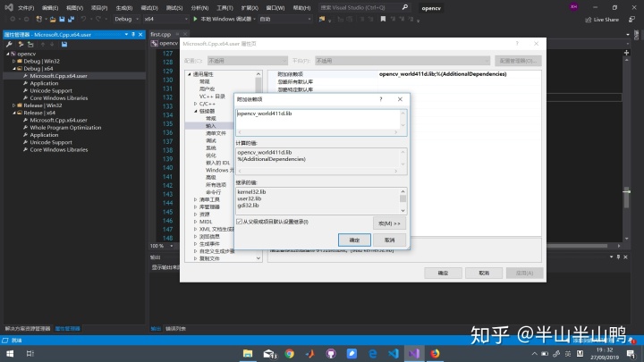
Task: Click the Save All icon in main toolbar
Action: 71,19
